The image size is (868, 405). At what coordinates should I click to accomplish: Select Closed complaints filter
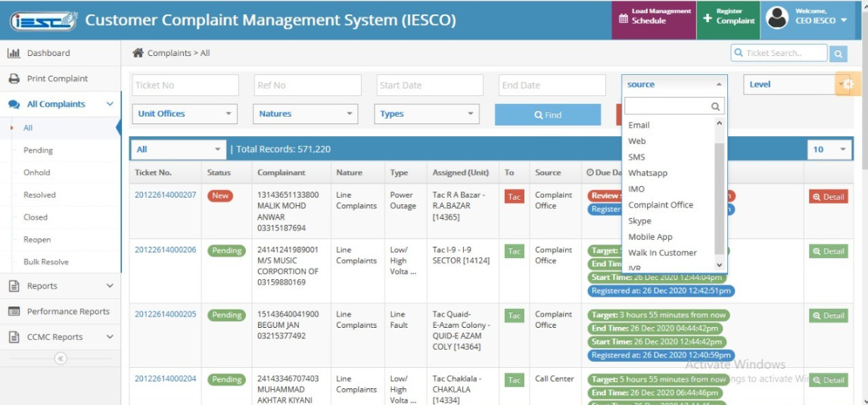(36, 217)
